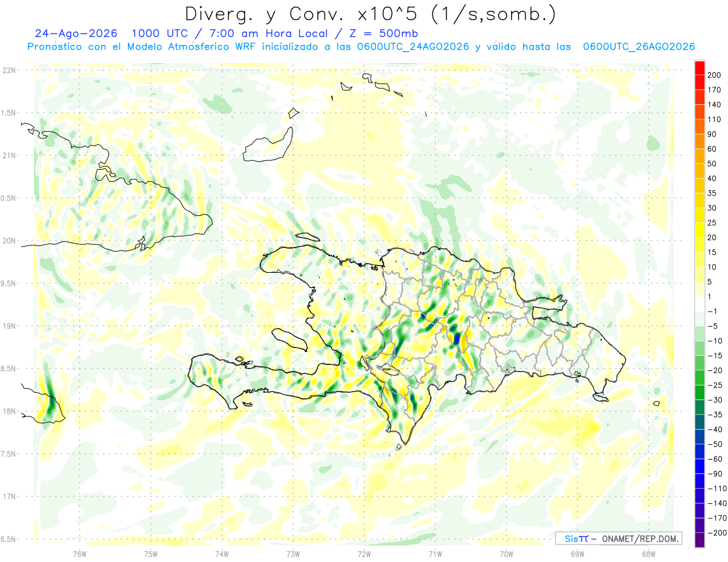
Task: Click the colorbar label '-10'
Action: coord(716,341)
